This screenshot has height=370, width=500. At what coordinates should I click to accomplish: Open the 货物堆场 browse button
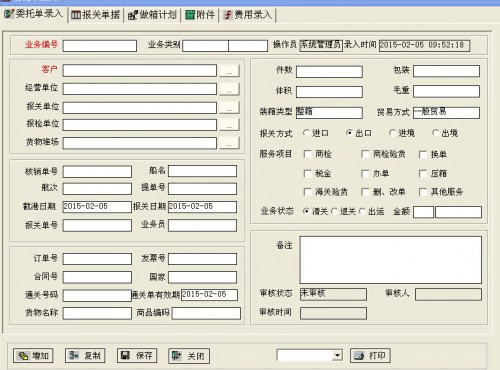click(229, 143)
